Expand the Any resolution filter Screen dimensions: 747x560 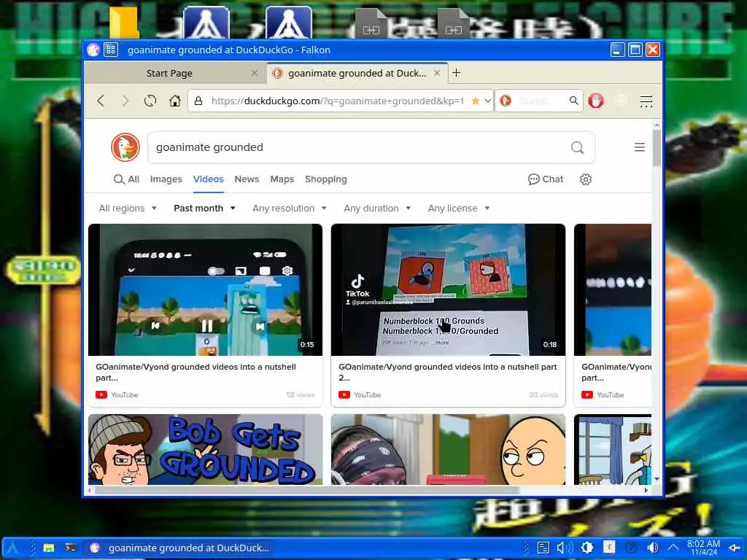(x=290, y=209)
